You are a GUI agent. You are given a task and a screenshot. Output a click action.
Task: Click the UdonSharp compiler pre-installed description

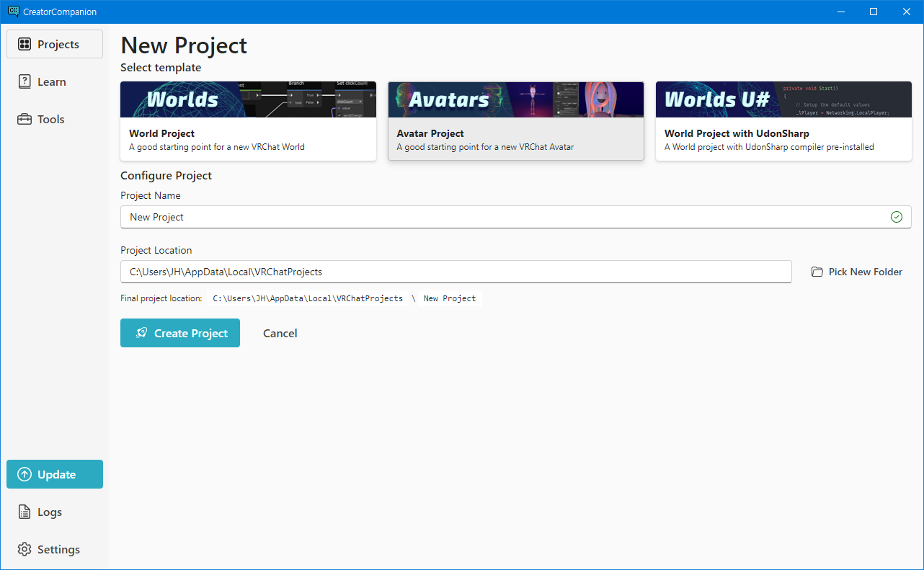click(769, 147)
